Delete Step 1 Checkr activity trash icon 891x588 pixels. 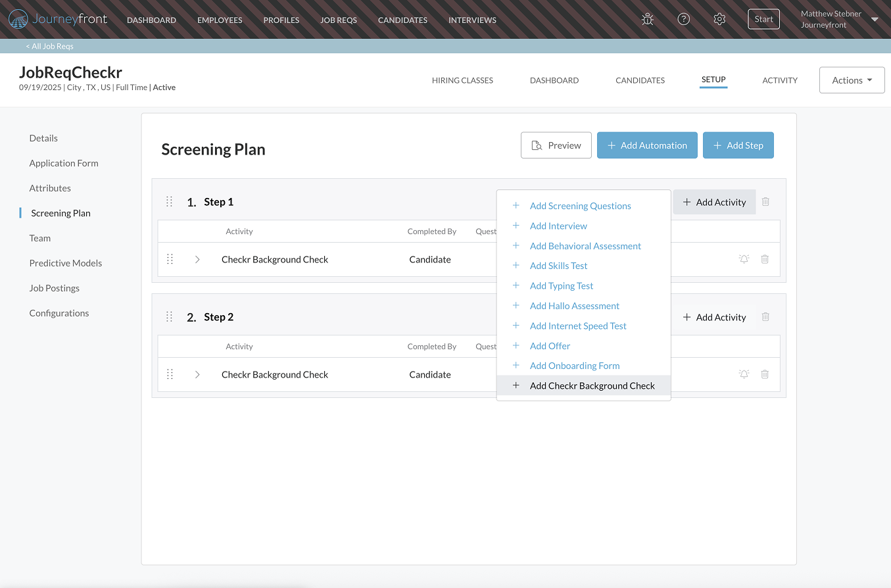click(765, 259)
